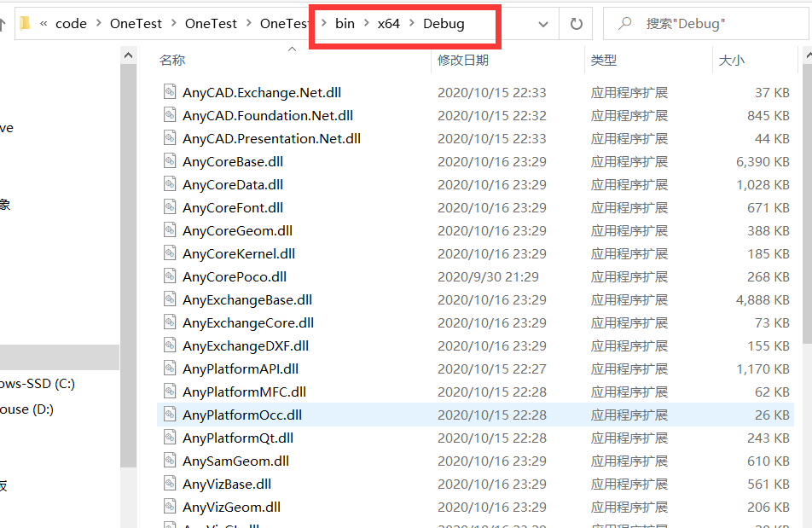Expand the breadcrumb chevron after bin

click(365, 24)
